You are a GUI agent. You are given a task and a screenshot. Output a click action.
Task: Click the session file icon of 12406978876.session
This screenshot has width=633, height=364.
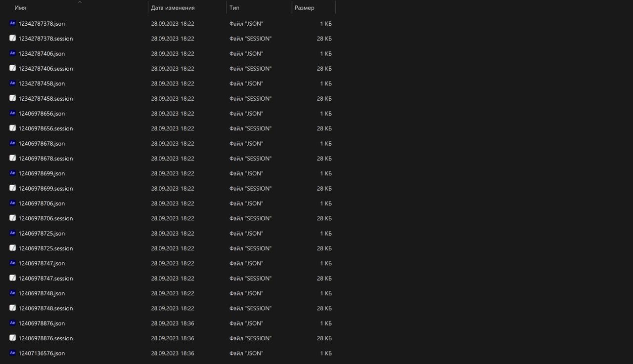[12, 338]
